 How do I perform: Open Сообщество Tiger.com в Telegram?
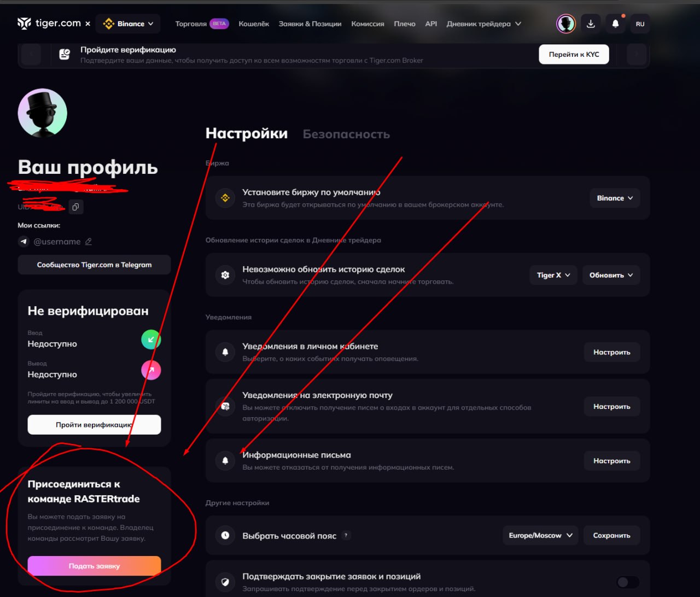(x=94, y=265)
